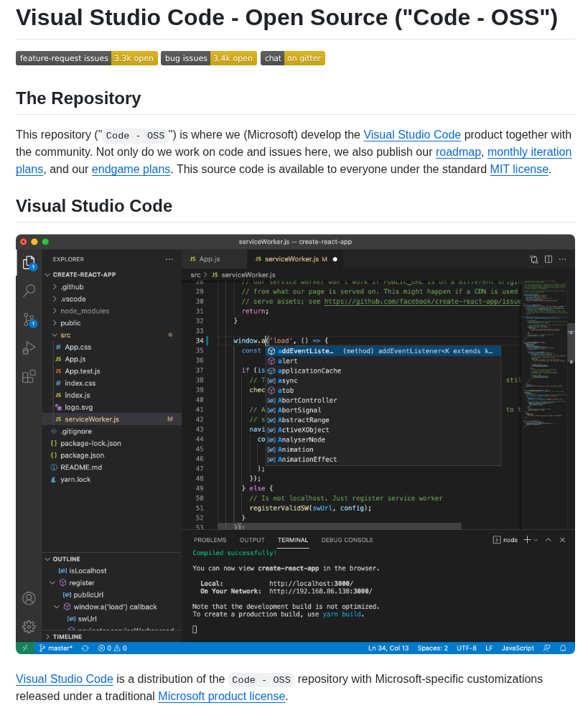Select App.test.js file in explorer

[112, 371]
